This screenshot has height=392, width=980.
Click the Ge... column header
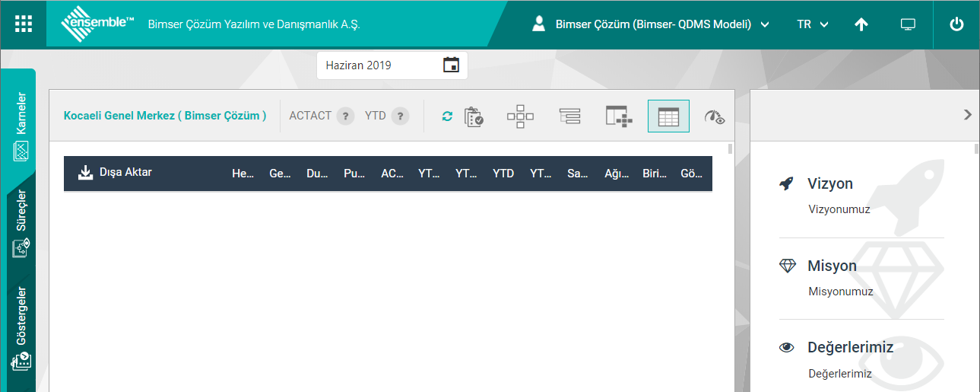click(281, 174)
